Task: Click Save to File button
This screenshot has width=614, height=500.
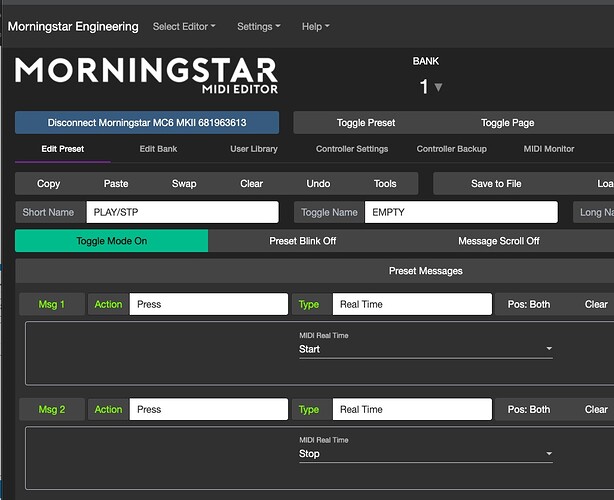Action: 496,184
